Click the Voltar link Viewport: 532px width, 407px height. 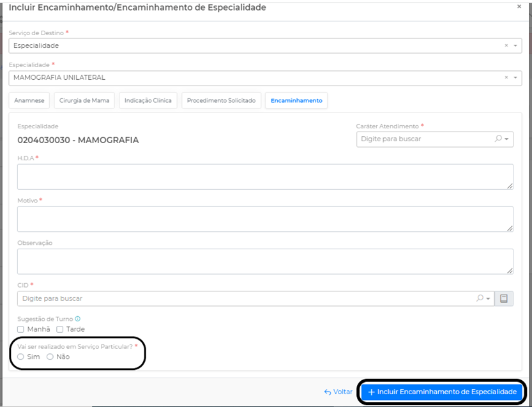pyautogui.click(x=338, y=392)
